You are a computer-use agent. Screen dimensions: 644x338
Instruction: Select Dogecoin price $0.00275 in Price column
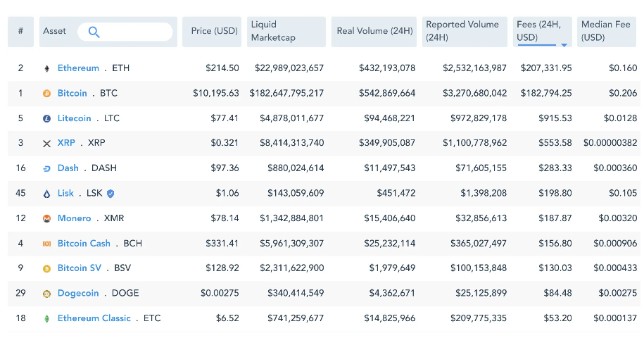coord(220,293)
